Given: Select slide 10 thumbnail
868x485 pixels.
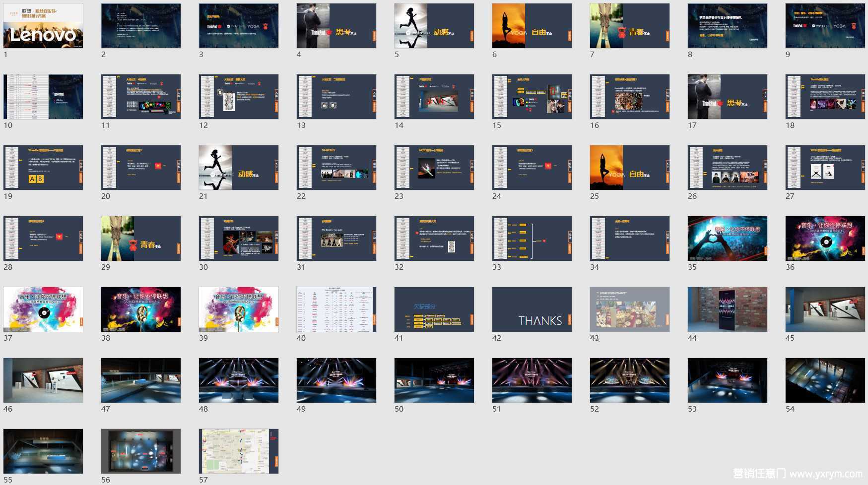Looking at the screenshot, I should (x=43, y=97).
